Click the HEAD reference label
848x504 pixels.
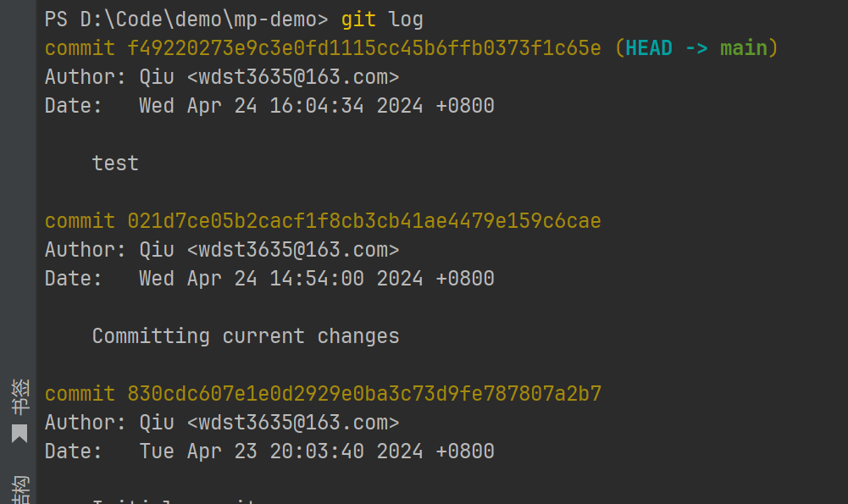pos(648,48)
